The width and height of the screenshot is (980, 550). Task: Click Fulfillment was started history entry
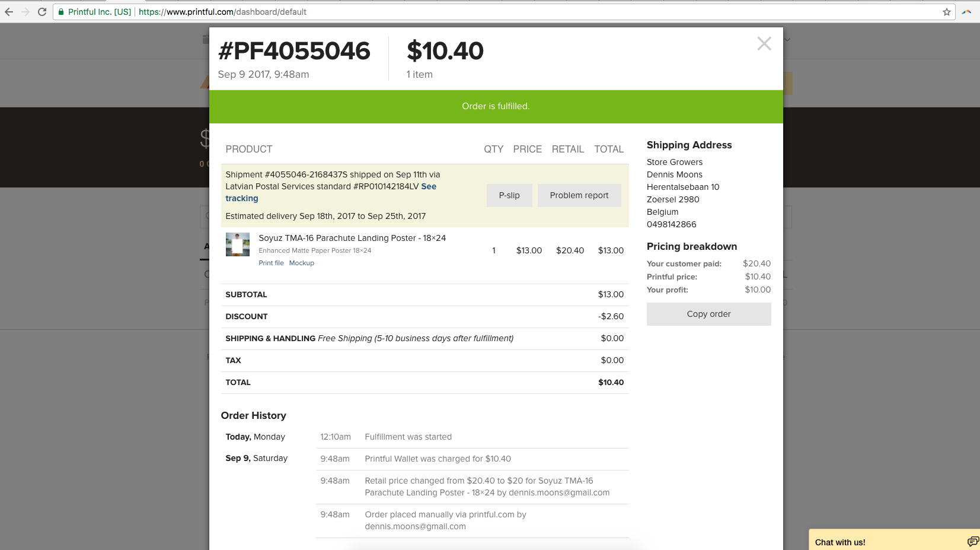tap(408, 437)
